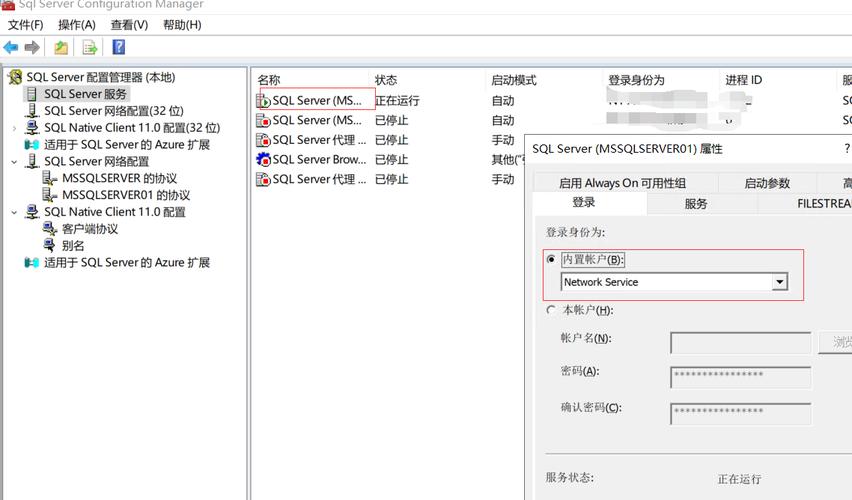This screenshot has width=852, height=500.
Task: Open the 文件(F) menu
Action: (x=26, y=25)
